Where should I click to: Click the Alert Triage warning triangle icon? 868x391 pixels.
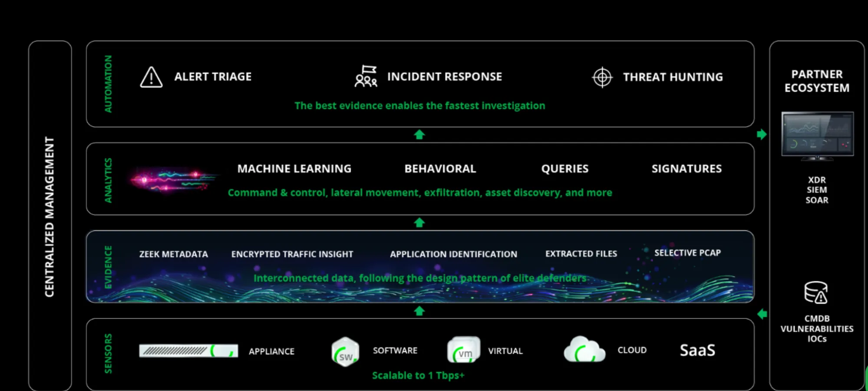(x=151, y=77)
